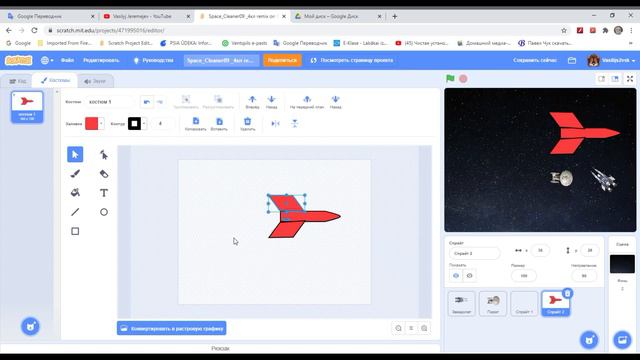Select the Eraser tool

104,174
